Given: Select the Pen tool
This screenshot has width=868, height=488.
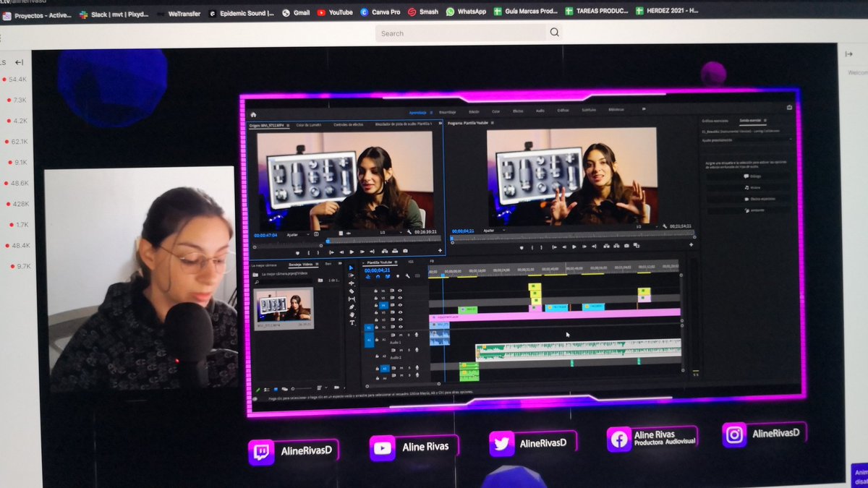Looking at the screenshot, I should point(352,307).
